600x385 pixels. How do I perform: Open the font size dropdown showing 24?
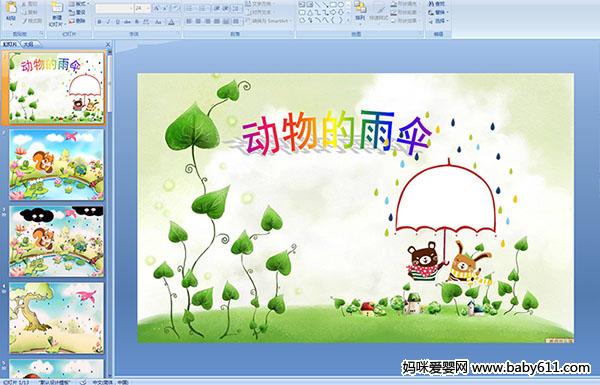click(142, 8)
